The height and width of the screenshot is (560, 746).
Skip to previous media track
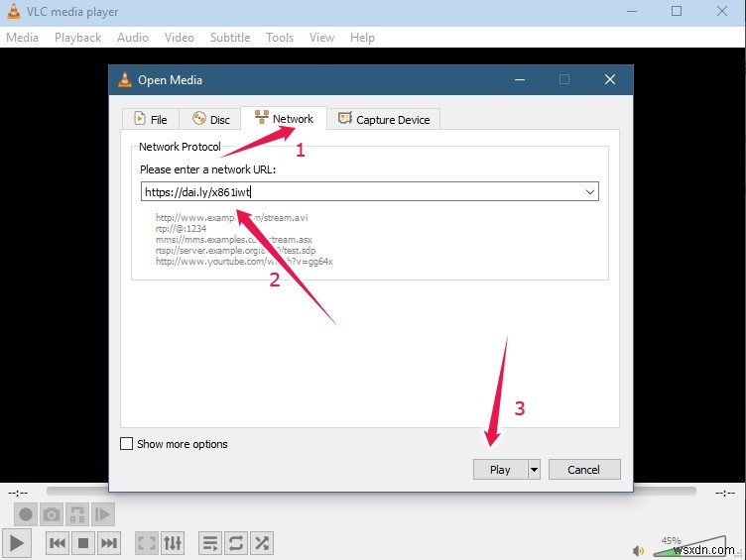point(58,543)
